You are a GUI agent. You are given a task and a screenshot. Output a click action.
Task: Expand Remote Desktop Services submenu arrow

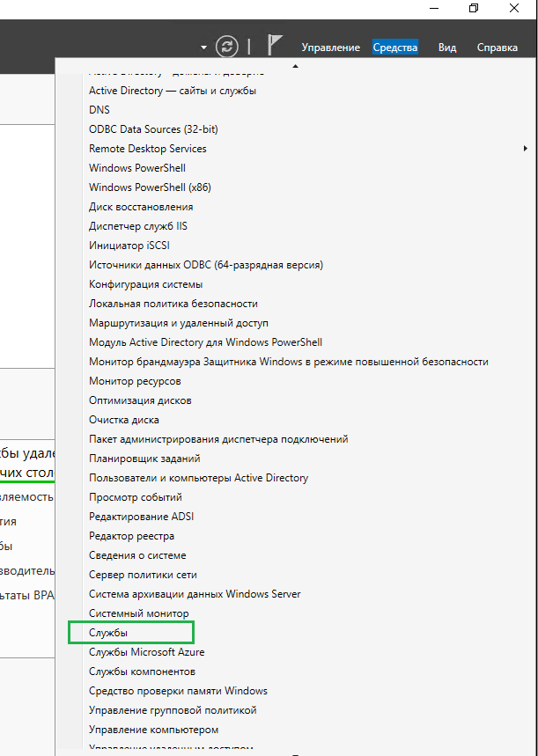pos(526,149)
